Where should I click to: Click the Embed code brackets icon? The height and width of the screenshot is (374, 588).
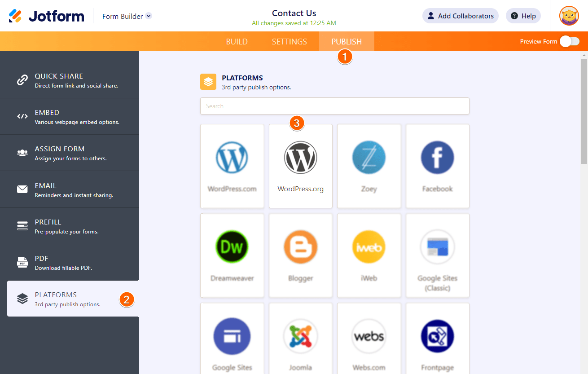click(x=22, y=116)
